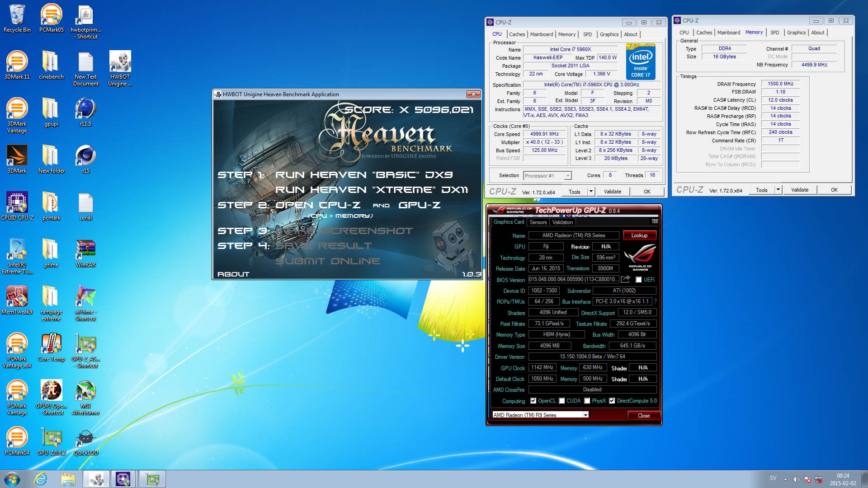Open the r11.5 Cinebench shortcut
868x488 pixels.
[x=85, y=112]
